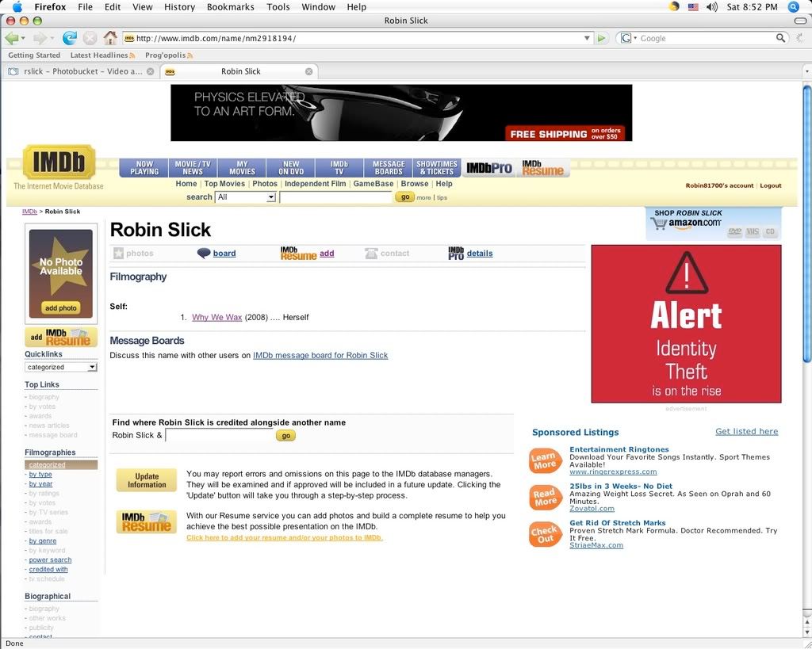
Task: Click the Identity Theft Alert advertisement
Action: click(686, 324)
